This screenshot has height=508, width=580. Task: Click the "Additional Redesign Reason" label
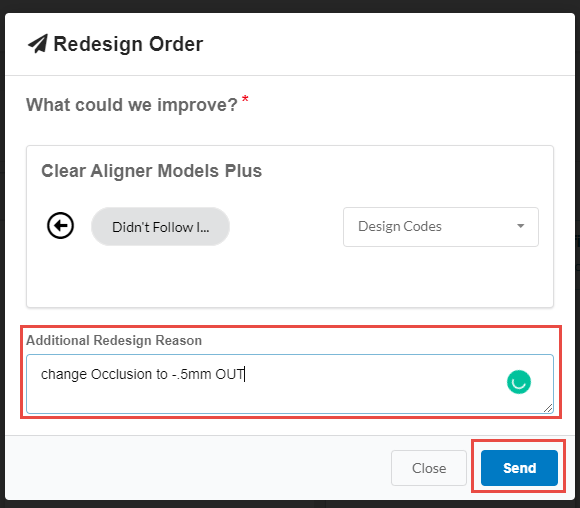coord(114,340)
